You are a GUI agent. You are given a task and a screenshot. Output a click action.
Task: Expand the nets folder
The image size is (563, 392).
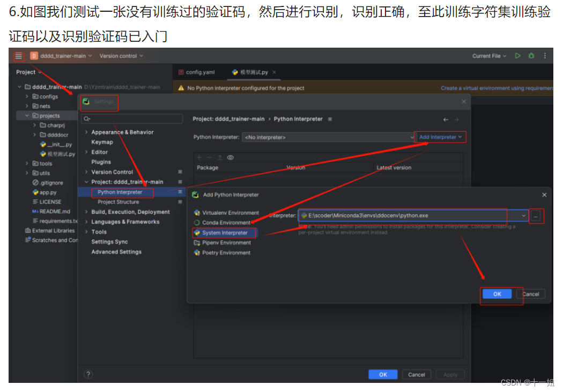point(27,106)
